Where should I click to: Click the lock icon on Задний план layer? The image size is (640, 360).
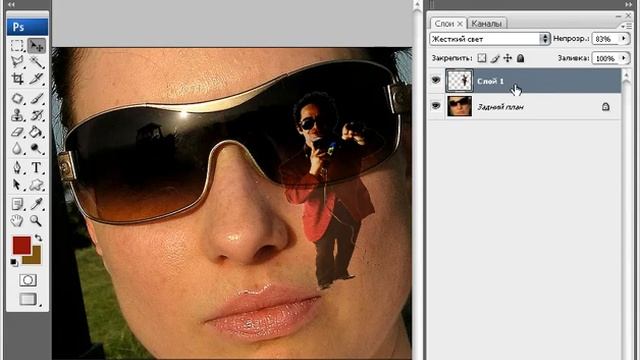click(x=605, y=107)
